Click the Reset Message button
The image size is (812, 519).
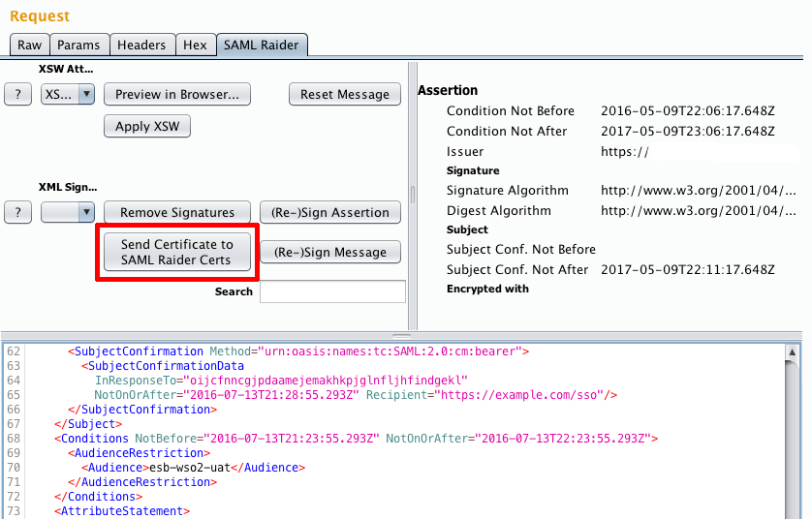click(x=345, y=94)
